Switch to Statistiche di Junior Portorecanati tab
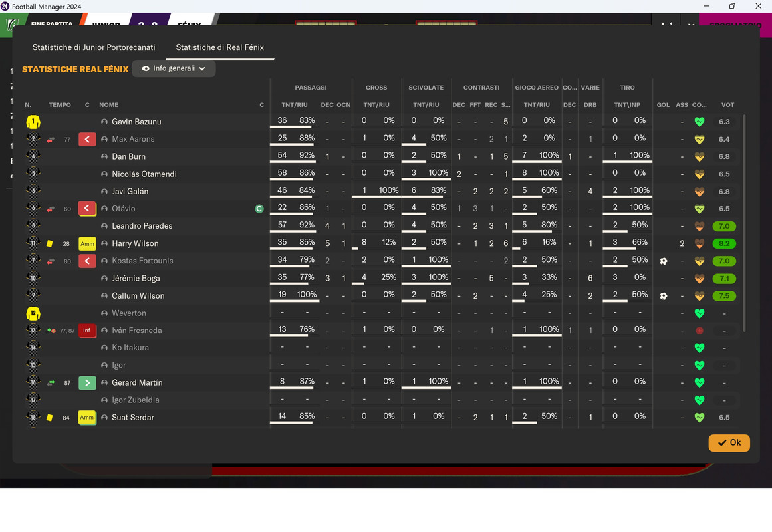The width and height of the screenshot is (772, 532). 94,47
